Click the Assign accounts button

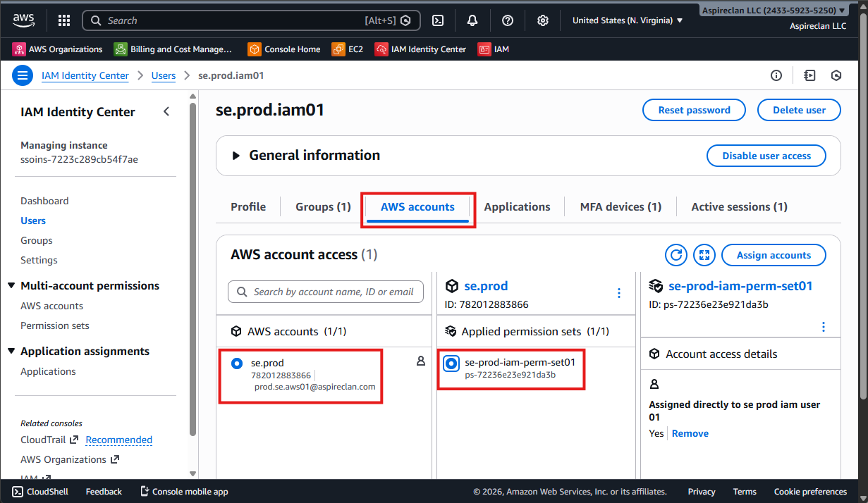point(774,255)
